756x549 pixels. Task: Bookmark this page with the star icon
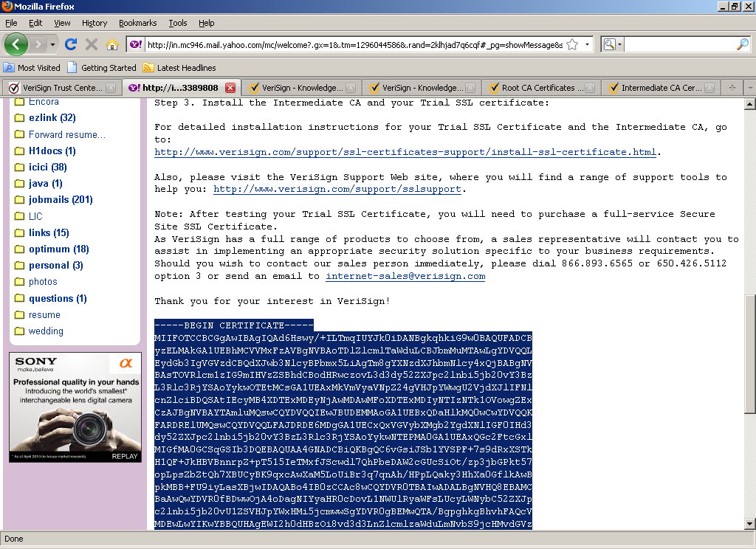pyautogui.click(x=572, y=44)
